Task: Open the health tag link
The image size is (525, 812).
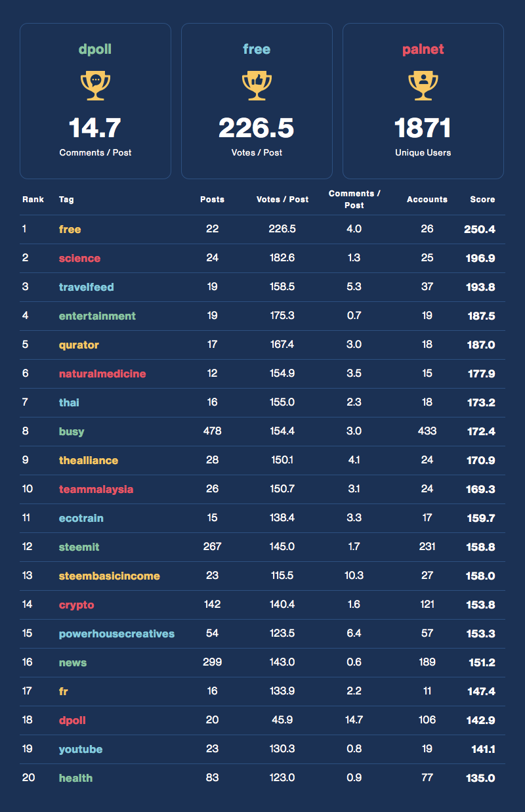Action: [x=75, y=778]
